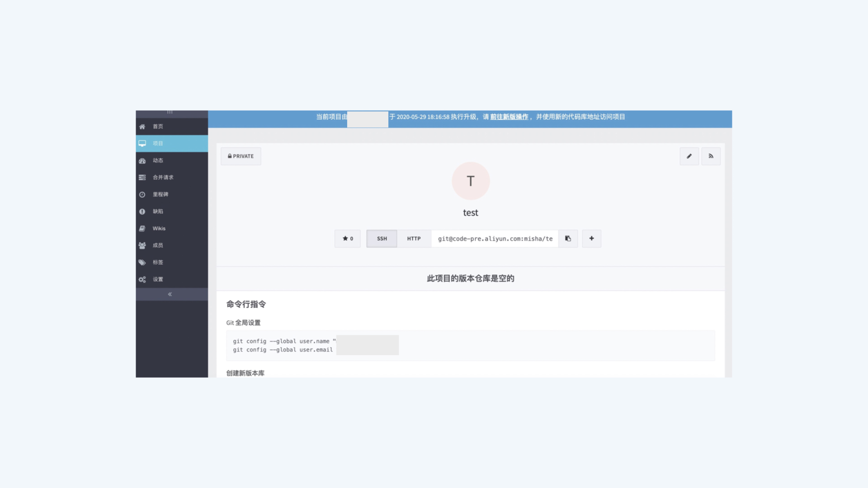Switch clone URL to HTTP

(414, 239)
